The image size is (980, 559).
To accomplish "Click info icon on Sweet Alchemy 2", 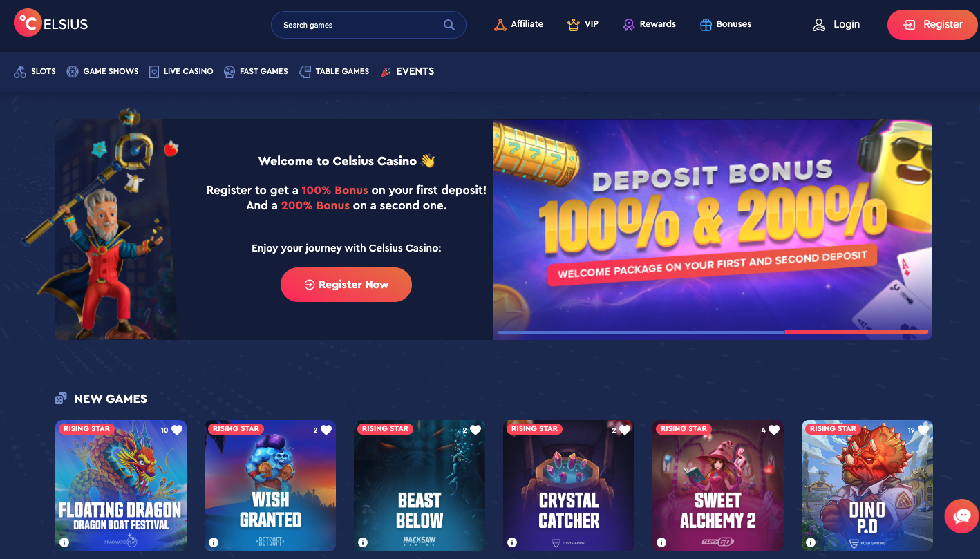I will click(661, 542).
